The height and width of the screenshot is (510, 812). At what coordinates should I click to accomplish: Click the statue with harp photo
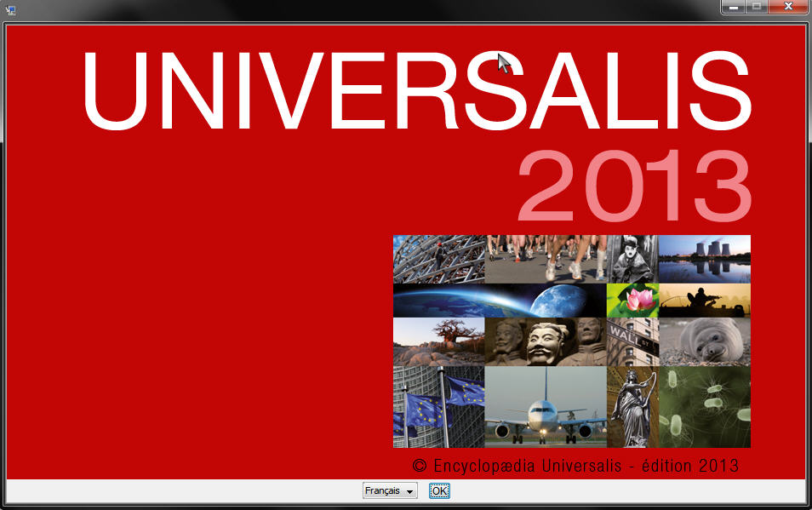pos(632,407)
